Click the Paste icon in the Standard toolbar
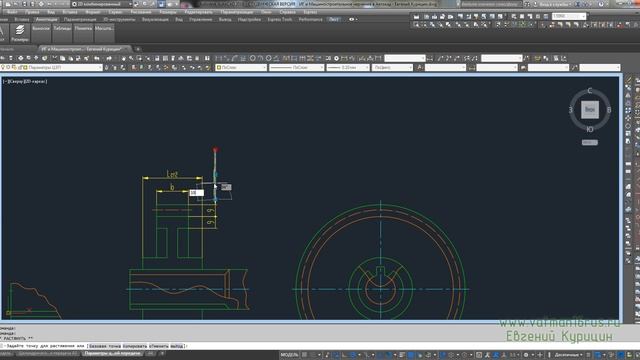The image size is (640, 360). (x=71, y=58)
